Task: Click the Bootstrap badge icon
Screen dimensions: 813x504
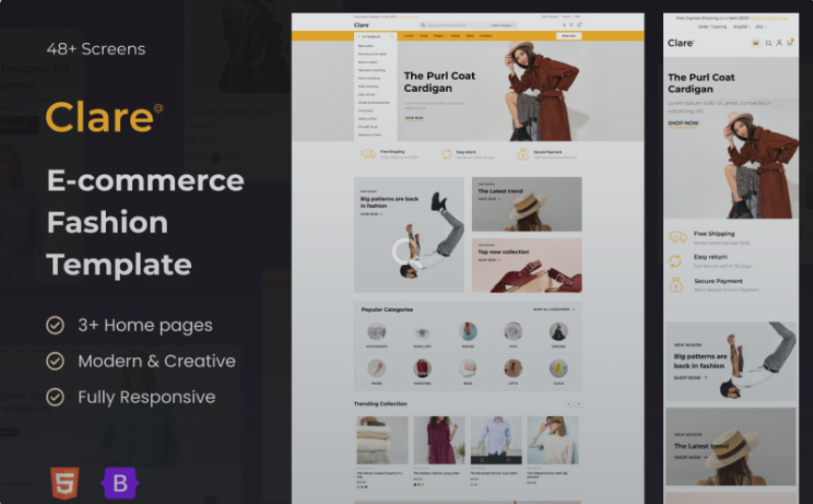Action: (120, 482)
